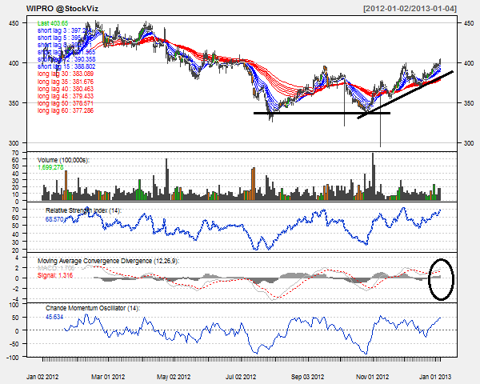Click 'Moving Average Convergence Divergence (12,26,9):' label

coord(108,261)
